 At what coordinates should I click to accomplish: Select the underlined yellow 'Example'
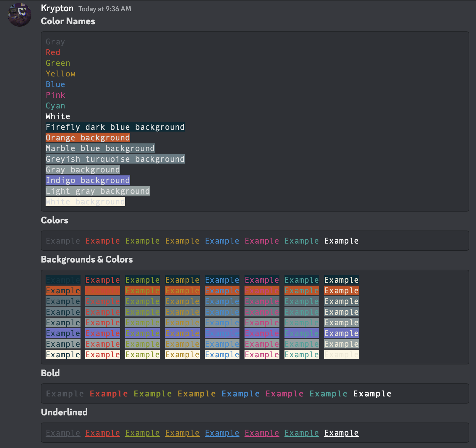tap(182, 433)
